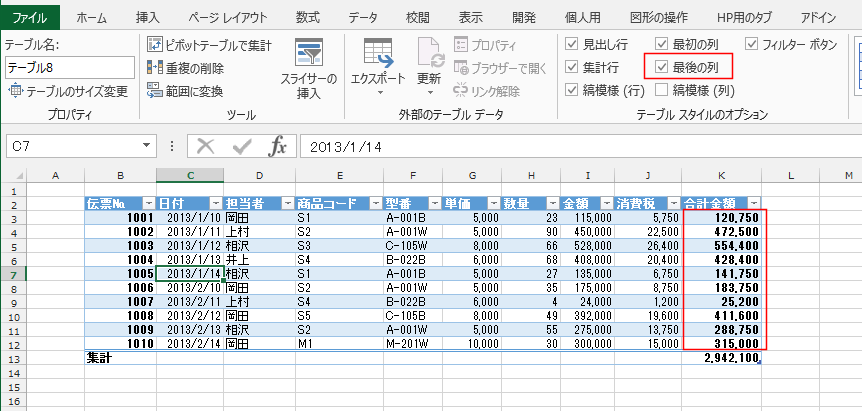Click the Insert Slicer (スライサーの挿入) icon
This screenshot has width=862, height=411.
(309, 55)
